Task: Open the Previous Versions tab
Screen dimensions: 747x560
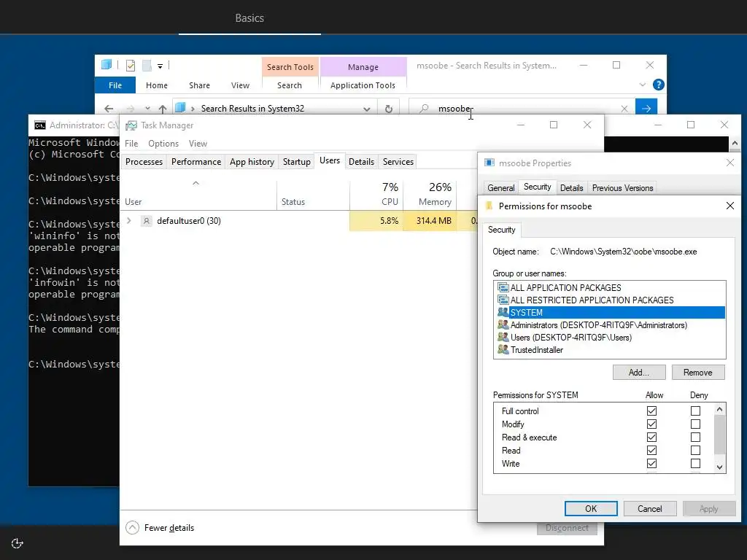Action: 622,187
